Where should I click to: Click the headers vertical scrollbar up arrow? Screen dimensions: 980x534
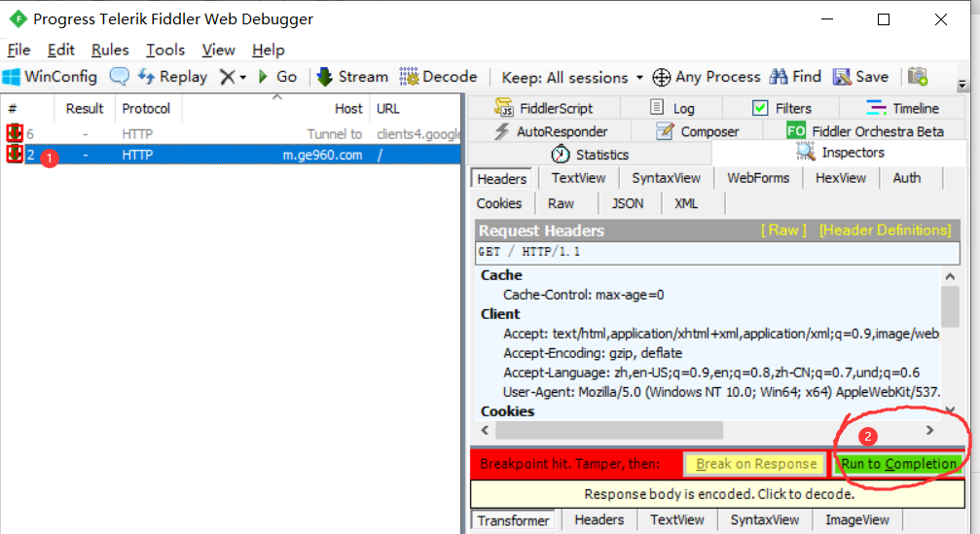click(x=950, y=276)
